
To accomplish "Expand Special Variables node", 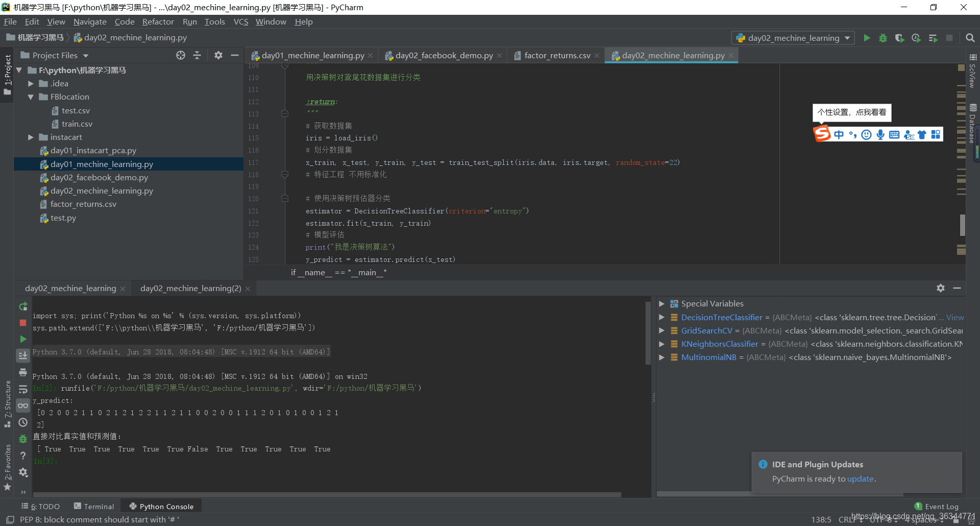I will click(x=661, y=304).
